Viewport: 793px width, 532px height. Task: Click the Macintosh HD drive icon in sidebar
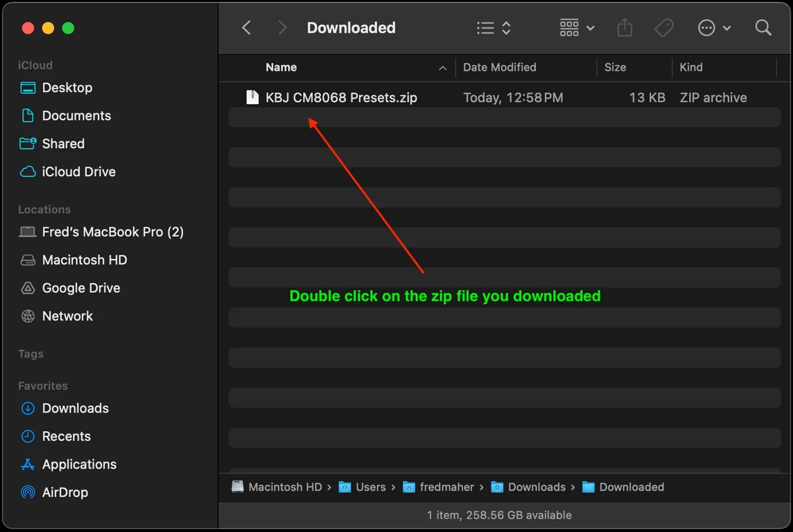28,260
